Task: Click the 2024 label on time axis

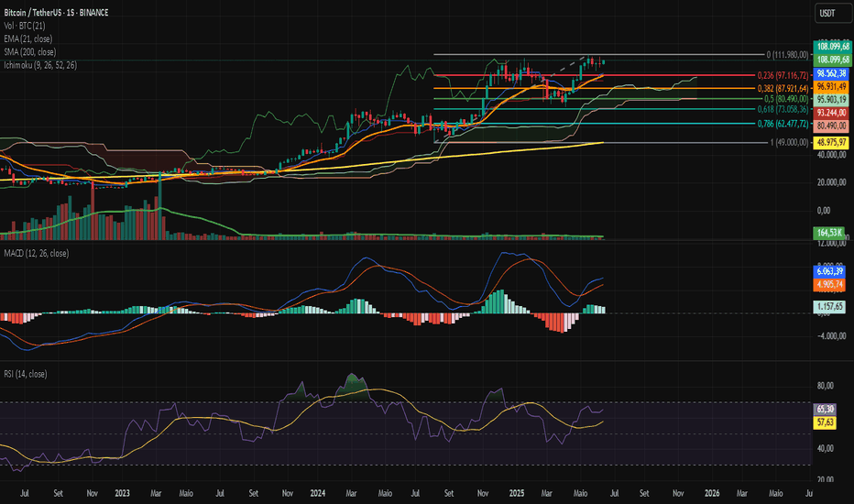Action: point(318,493)
